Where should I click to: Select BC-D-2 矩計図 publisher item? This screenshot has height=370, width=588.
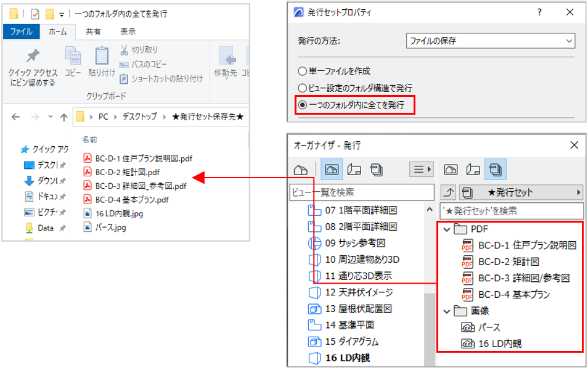(x=500, y=262)
